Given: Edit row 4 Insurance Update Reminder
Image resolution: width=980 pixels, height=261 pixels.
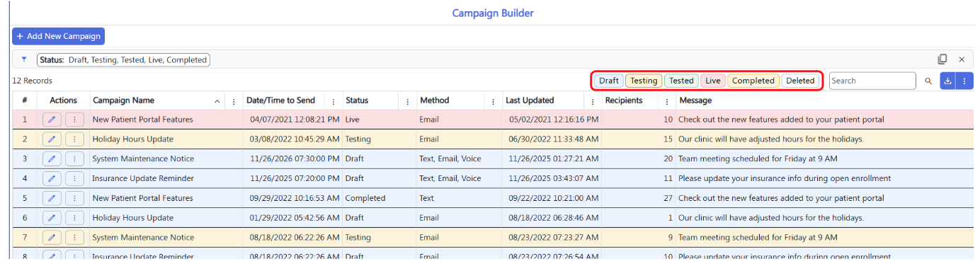Looking at the screenshot, I should pyautogui.click(x=52, y=178).
